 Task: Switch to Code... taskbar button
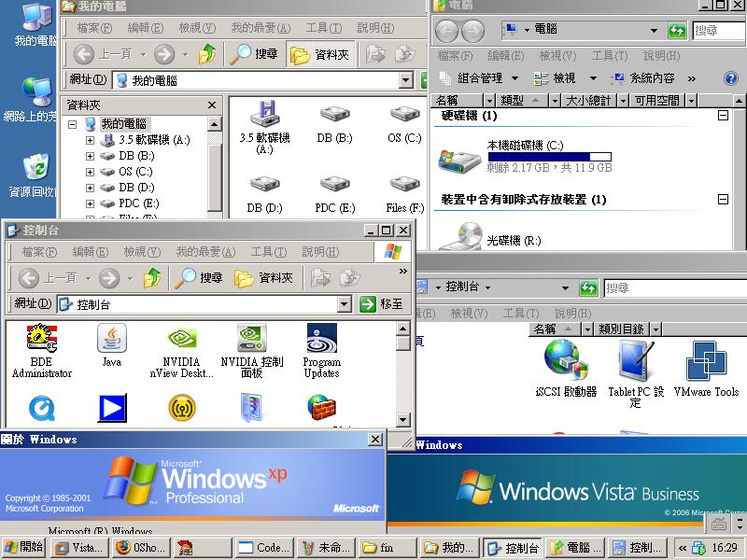tap(264, 548)
